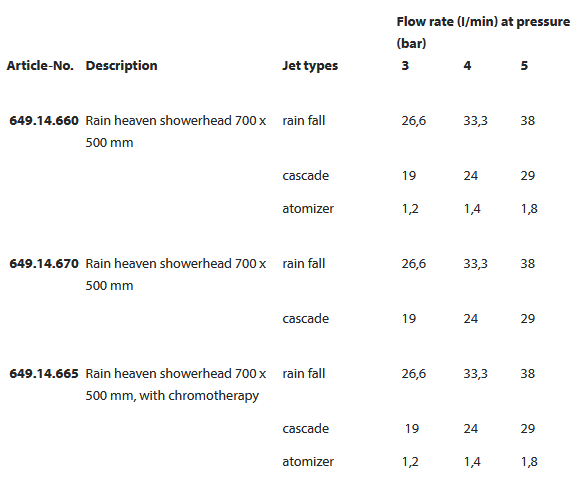Image resolution: width=572 pixels, height=483 pixels.
Task: Select the Jet types column header
Action: pos(310,66)
